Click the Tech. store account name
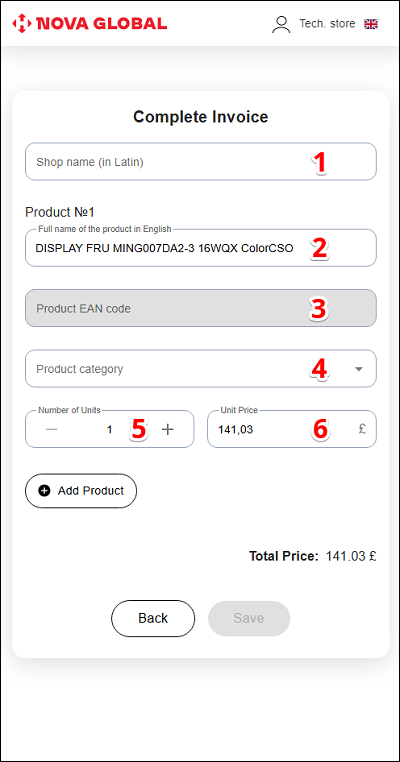The image size is (400, 762). pos(327,24)
